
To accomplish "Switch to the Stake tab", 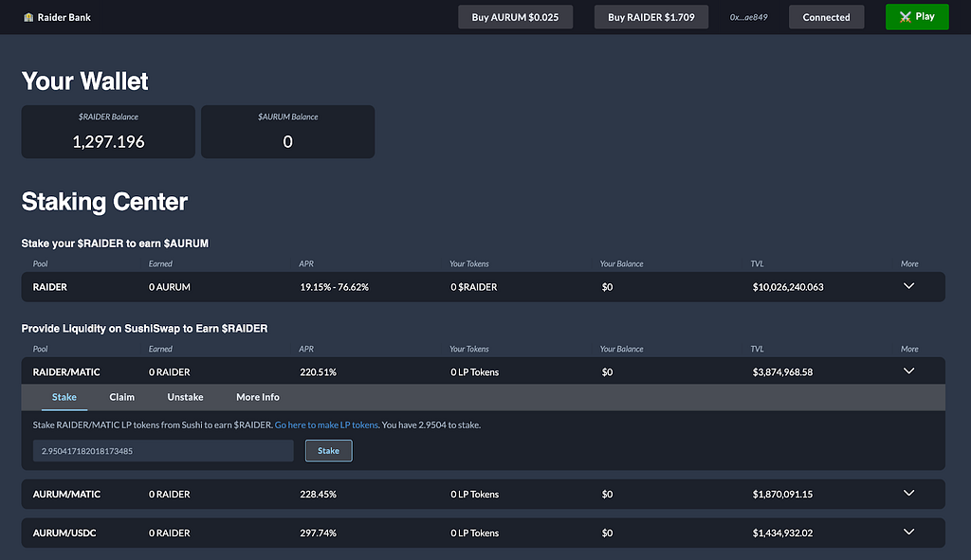I will (64, 397).
